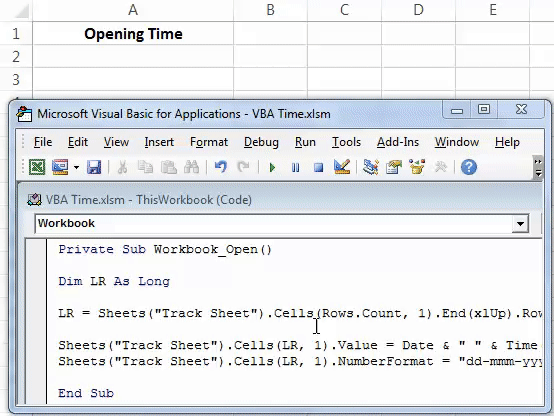Select cell A1 labeled Opening Time
The image size is (554, 416).
coord(133,33)
